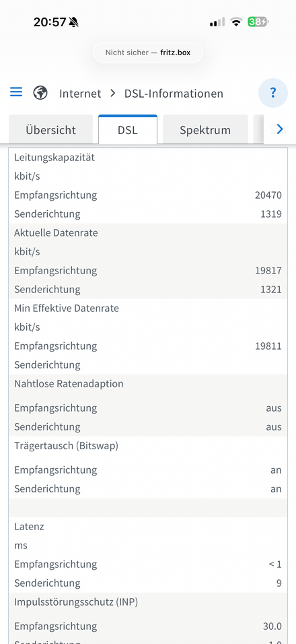
Task: Tap the fritz.box address bar
Action: [148, 53]
